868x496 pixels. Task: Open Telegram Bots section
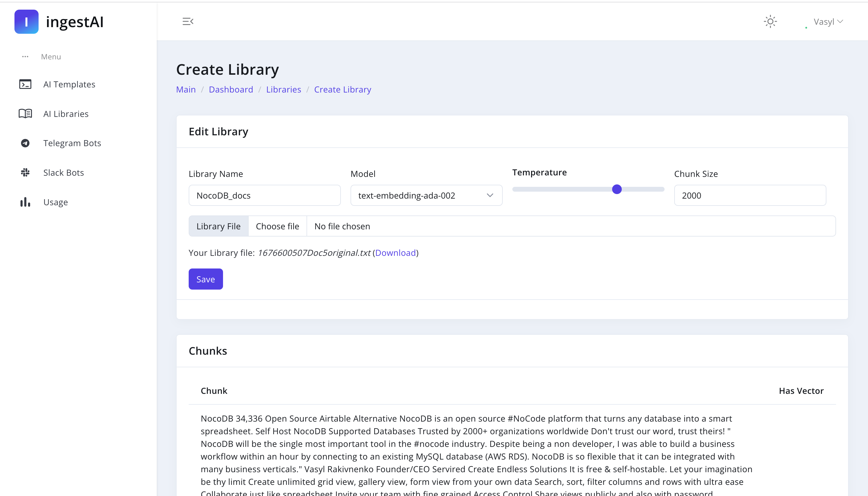72,143
